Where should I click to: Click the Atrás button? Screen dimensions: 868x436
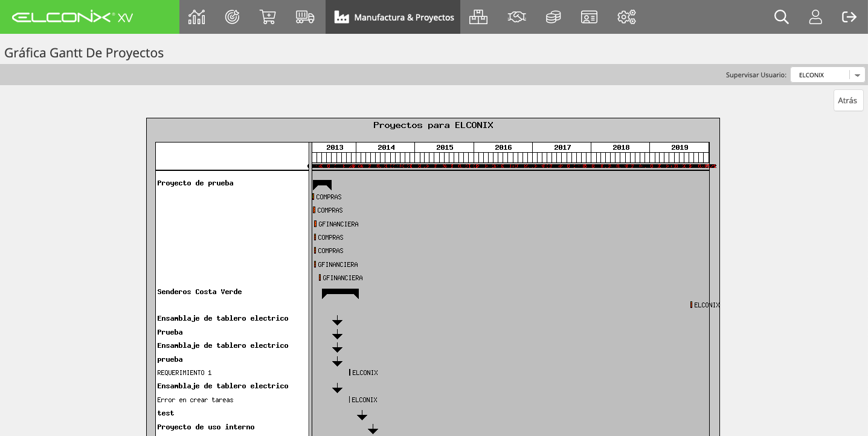[848, 100]
